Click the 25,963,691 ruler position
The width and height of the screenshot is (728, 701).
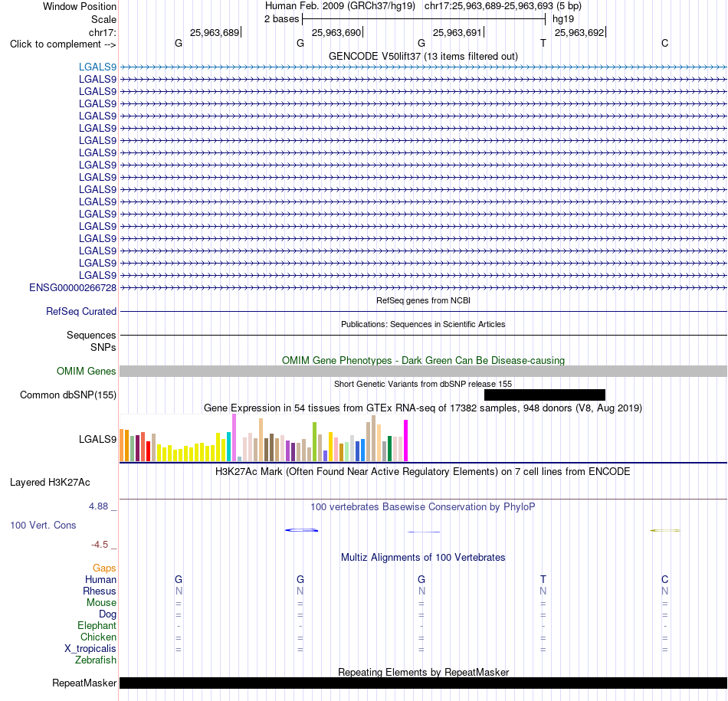(457, 32)
